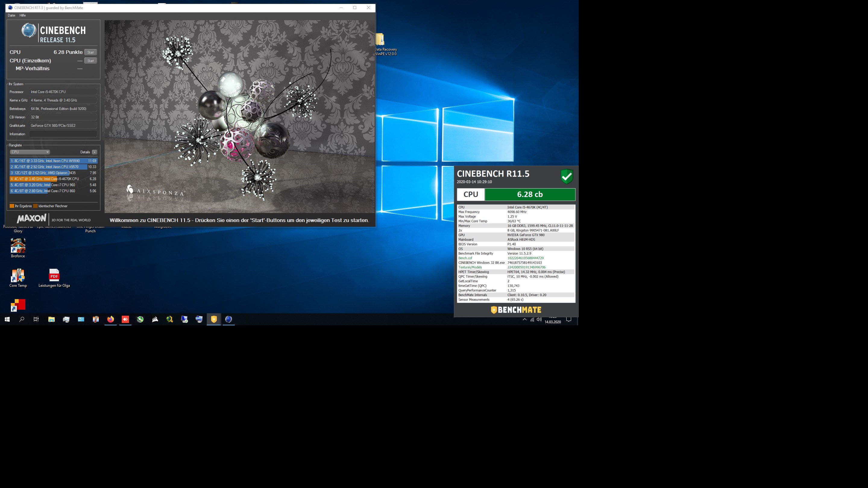868x488 pixels.
Task: Open the green Xbox-style taskbar icon
Action: tap(140, 319)
